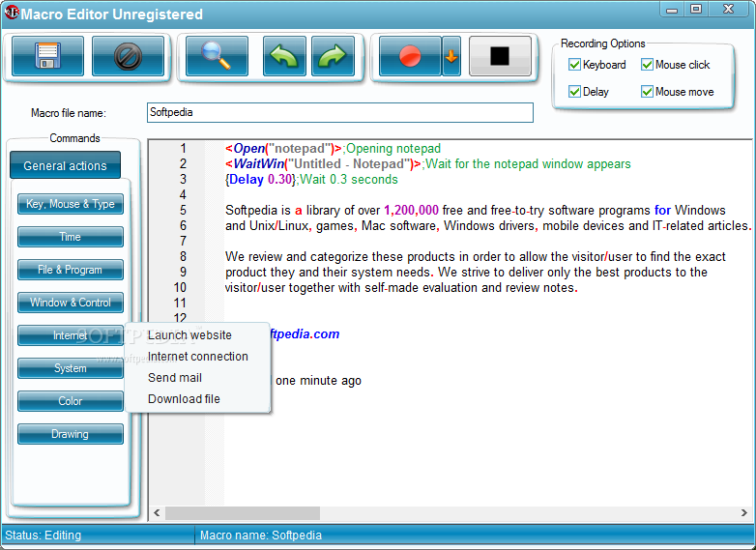Open the Time commands menu
The height and width of the screenshot is (550, 756).
[71, 237]
